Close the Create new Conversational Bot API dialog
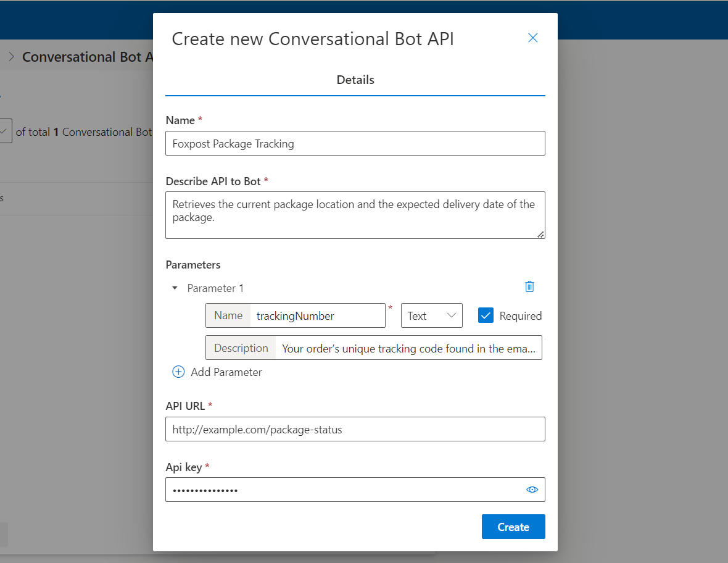This screenshot has height=563, width=728. pos(532,38)
